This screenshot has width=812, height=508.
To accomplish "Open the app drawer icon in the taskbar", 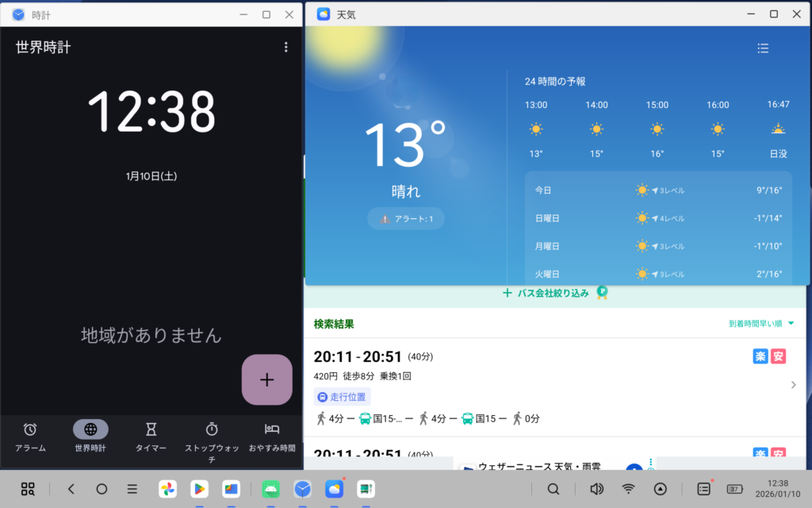I will coord(28,489).
